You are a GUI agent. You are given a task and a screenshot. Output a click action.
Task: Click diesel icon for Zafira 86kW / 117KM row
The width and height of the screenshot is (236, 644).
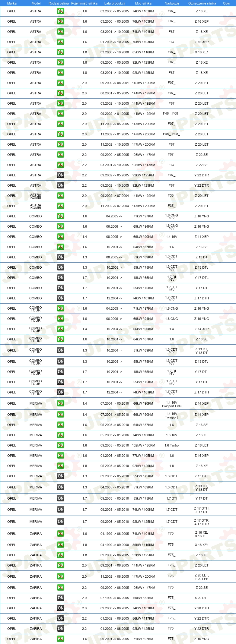[61, 618]
